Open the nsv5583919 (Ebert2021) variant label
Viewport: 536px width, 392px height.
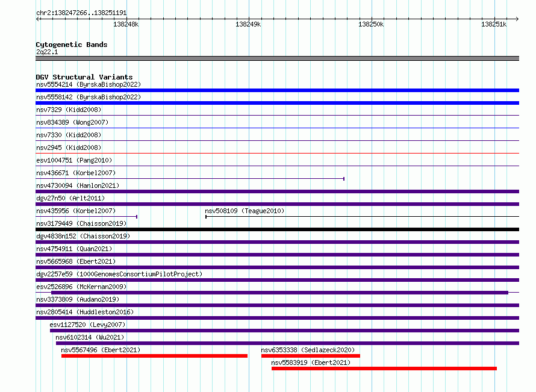click(311, 362)
